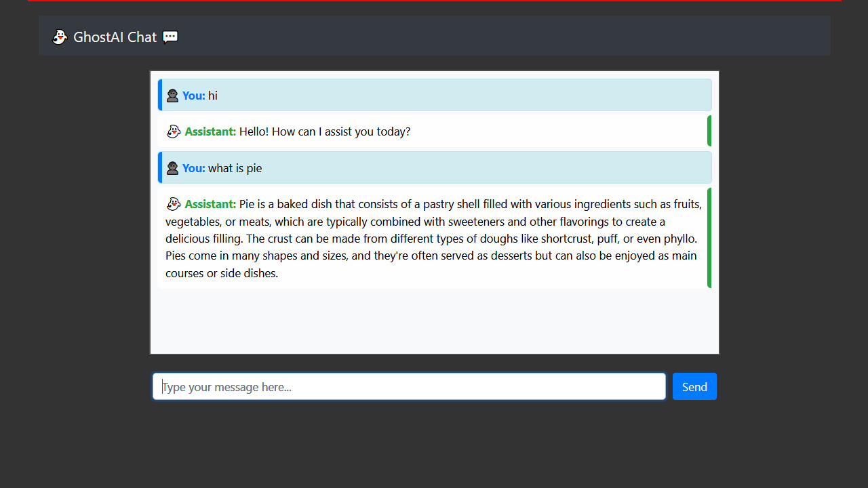Image resolution: width=868 pixels, height=488 pixels.
Task: Click the "what is pie" message text
Action: point(235,168)
